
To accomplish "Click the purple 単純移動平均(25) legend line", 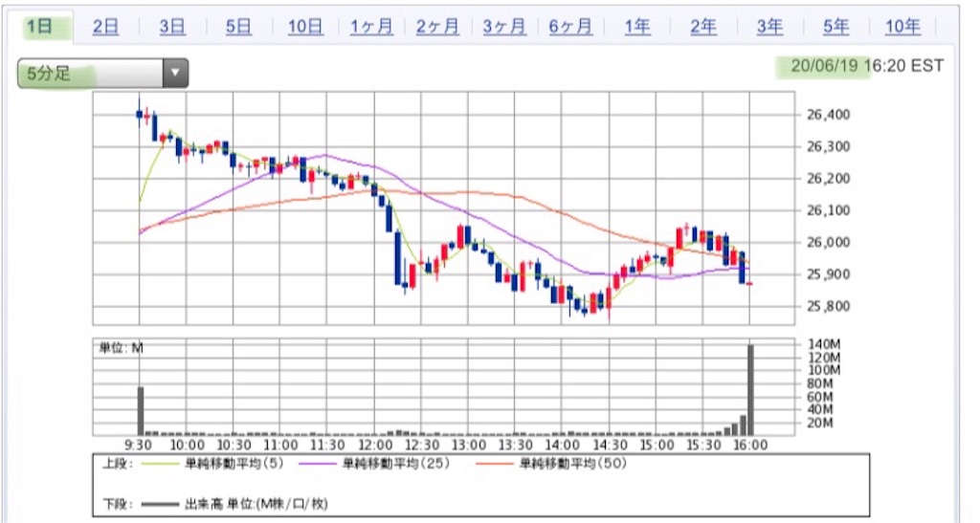I will [318, 464].
